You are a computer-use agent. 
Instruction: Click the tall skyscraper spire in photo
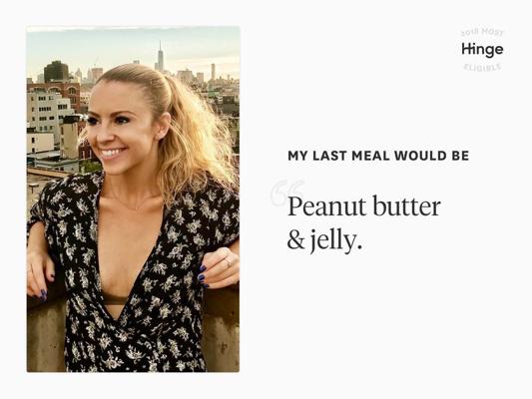160,57
